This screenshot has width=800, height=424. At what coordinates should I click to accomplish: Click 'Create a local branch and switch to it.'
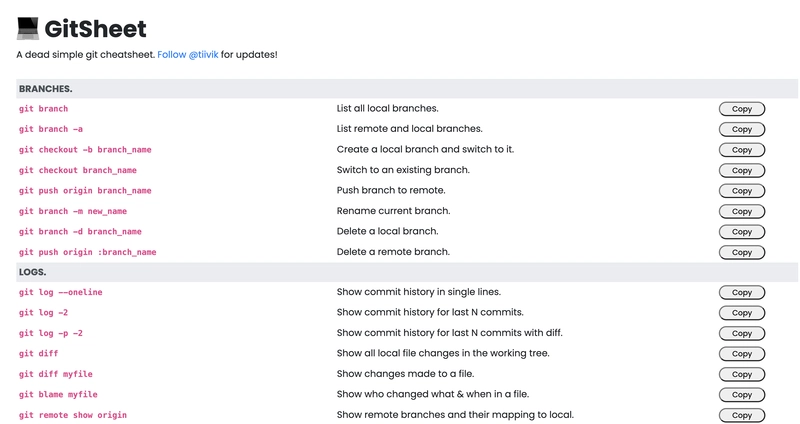(x=425, y=149)
